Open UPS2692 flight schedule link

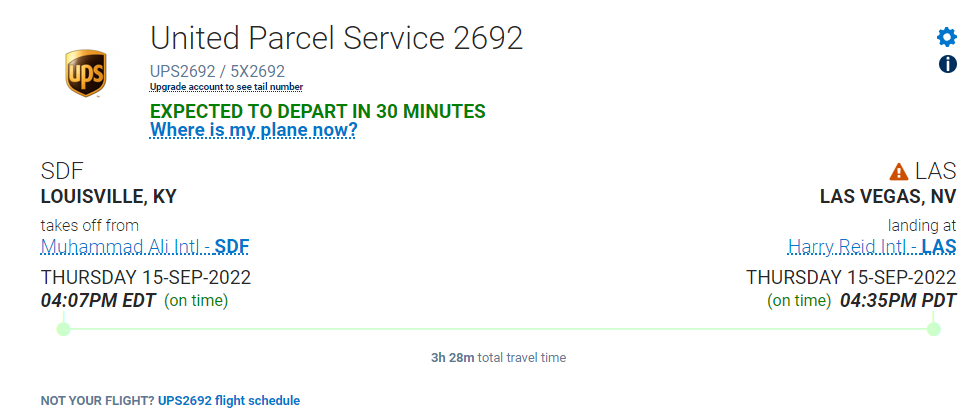(x=228, y=401)
